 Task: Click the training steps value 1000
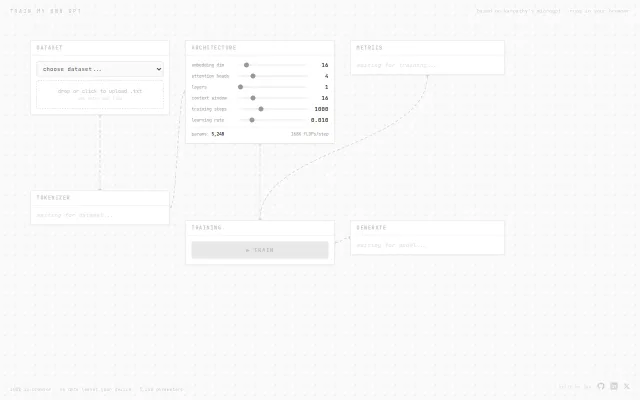pyautogui.click(x=321, y=109)
